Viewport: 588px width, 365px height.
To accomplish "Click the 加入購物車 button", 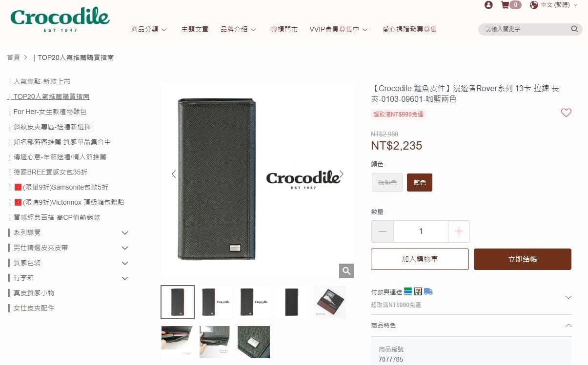I will click(x=420, y=259).
